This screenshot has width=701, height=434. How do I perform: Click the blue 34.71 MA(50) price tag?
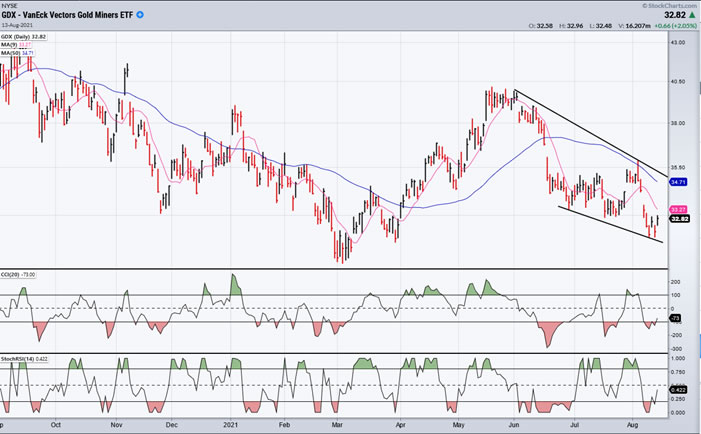click(x=679, y=182)
